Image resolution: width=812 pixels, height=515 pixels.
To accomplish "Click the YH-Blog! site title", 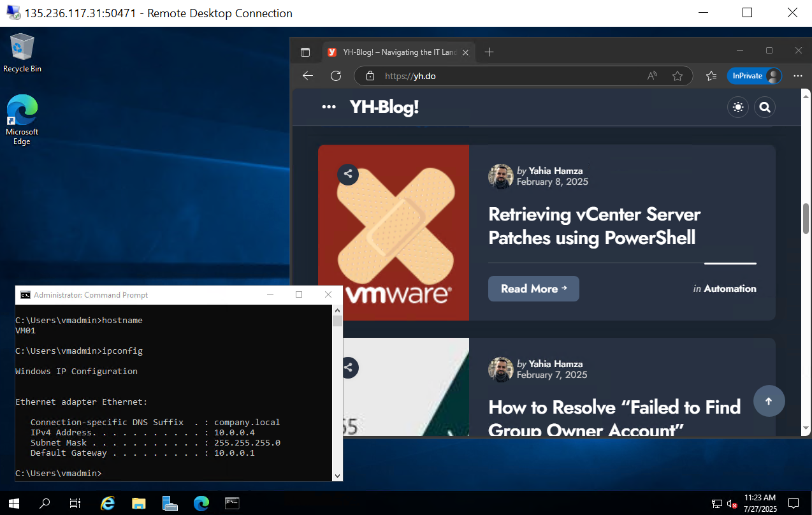I will pos(384,107).
